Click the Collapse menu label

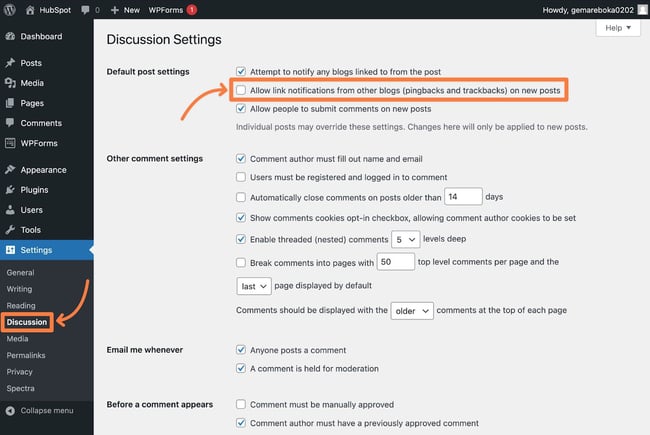(x=47, y=411)
